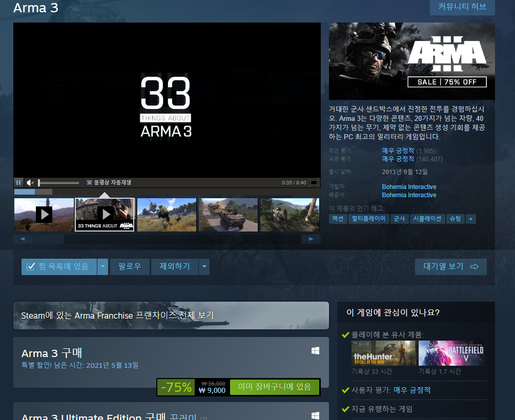The image size is (515, 420).
Task: Click the plus button to add tags
Action: click(470, 219)
